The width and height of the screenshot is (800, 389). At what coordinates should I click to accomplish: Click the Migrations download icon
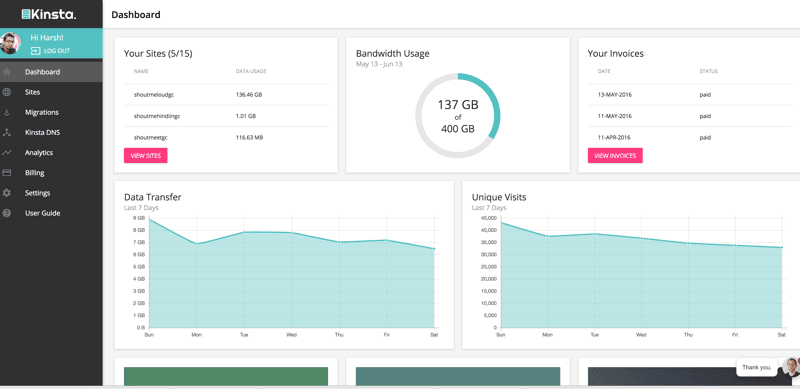point(7,112)
